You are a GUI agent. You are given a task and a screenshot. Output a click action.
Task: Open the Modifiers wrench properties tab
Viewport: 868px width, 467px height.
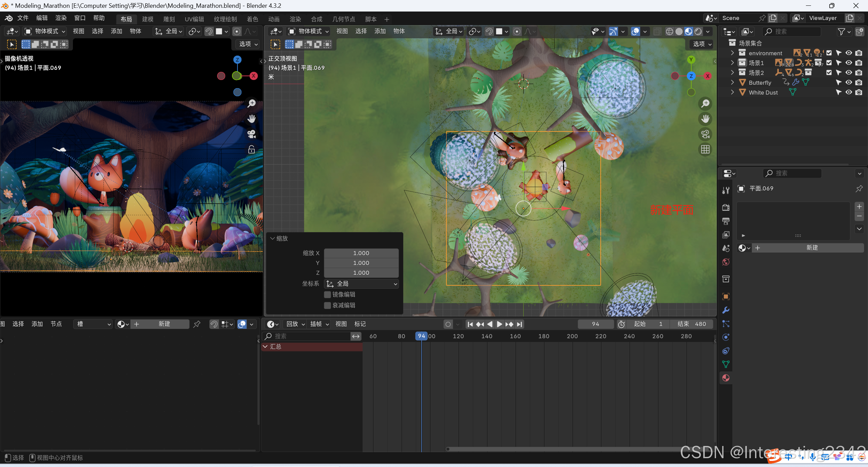coord(726,310)
